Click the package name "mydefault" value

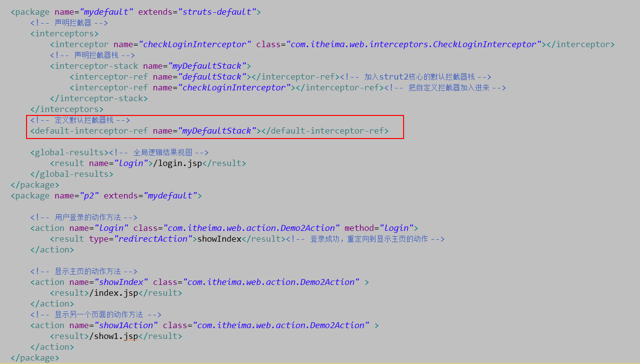point(109,12)
